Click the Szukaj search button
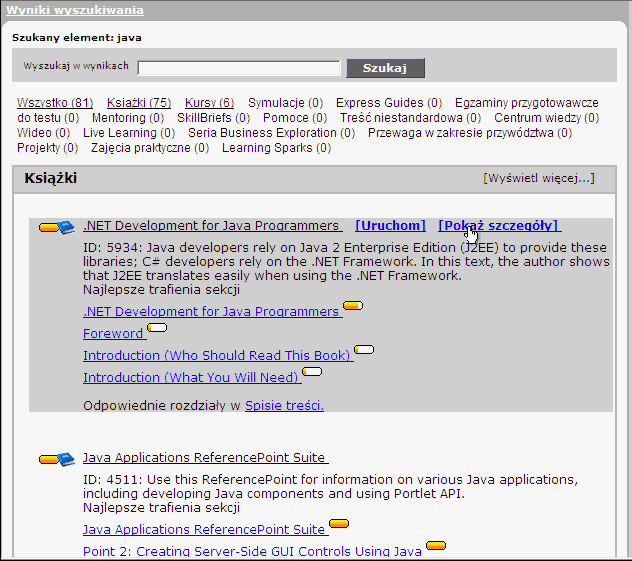This screenshot has width=632, height=561. [x=385, y=68]
